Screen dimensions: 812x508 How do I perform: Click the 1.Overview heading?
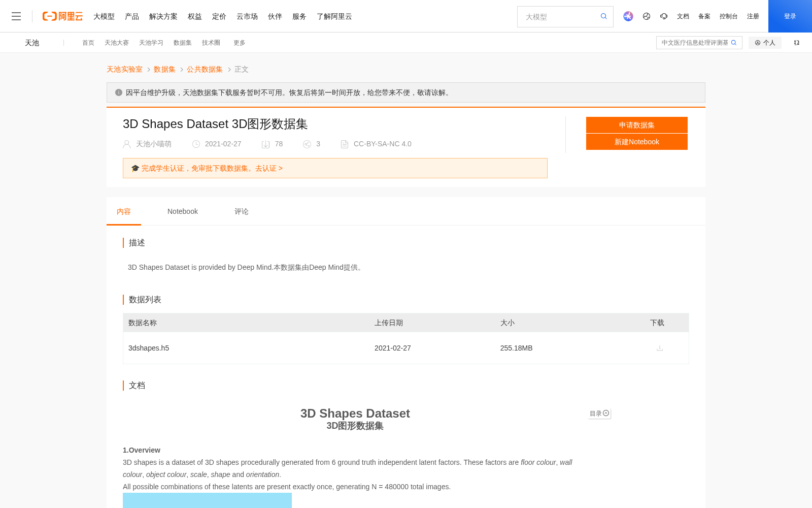click(142, 450)
